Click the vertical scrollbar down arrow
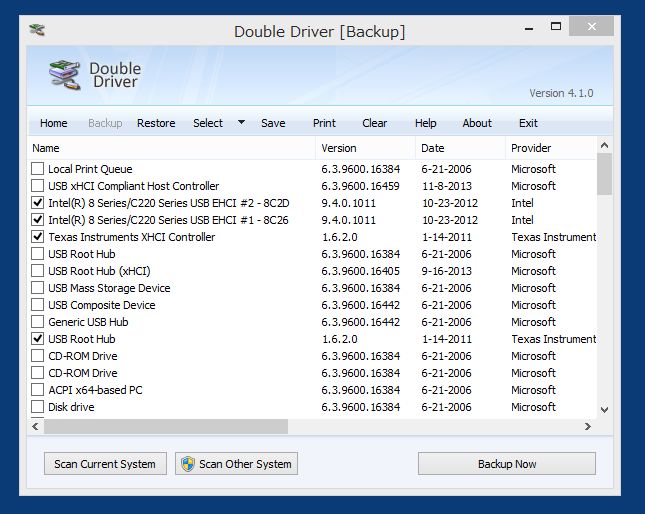 tap(604, 410)
